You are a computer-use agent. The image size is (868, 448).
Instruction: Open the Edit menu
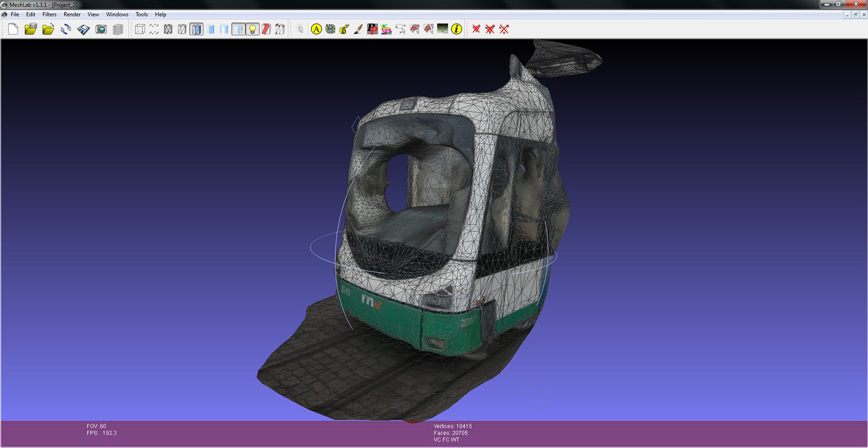coord(31,15)
